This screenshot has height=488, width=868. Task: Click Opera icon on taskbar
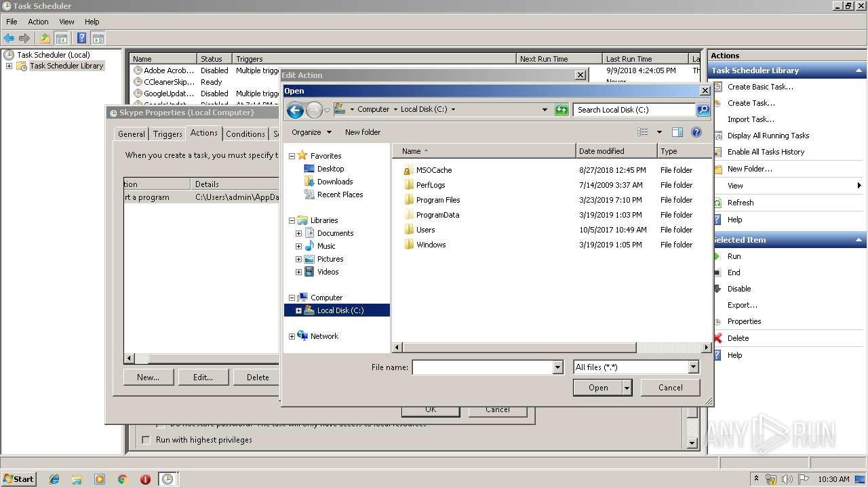click(145, 479)
